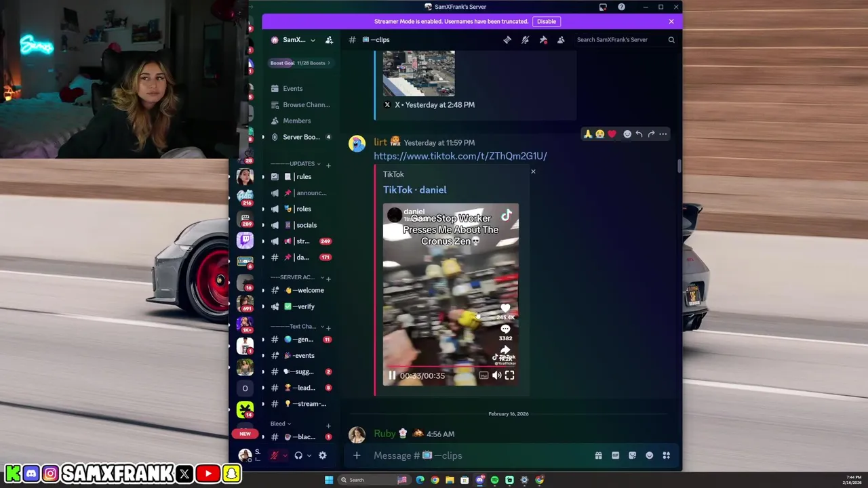This screenshot has width=868, height=488.
Task: Toggle channel notification mute bell icon
Action: 525,40
